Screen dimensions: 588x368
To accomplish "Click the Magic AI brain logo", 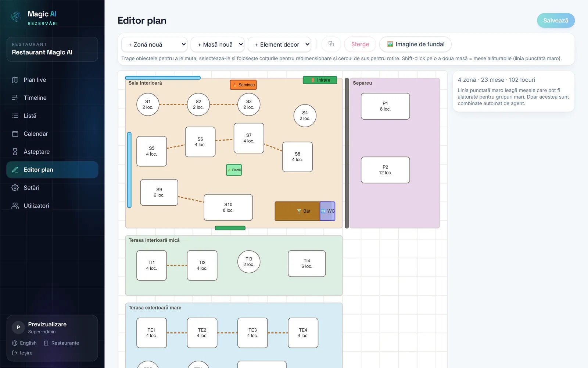I will coord(16,17).
